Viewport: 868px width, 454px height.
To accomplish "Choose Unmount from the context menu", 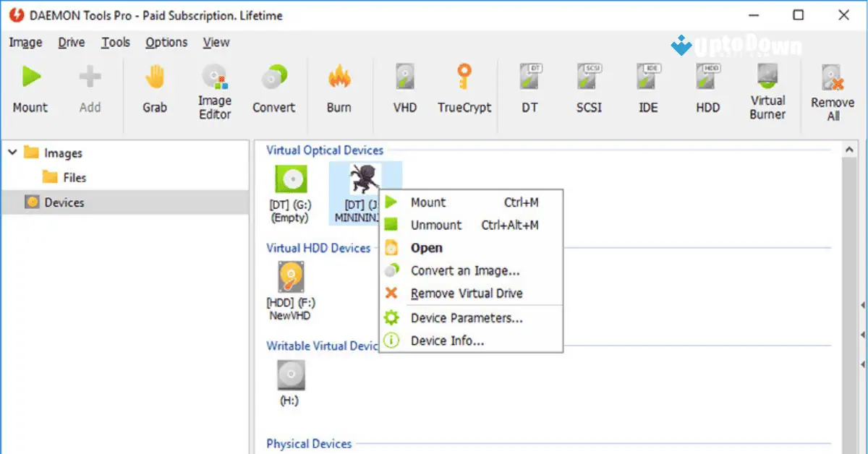I will (x=435, y=225).
